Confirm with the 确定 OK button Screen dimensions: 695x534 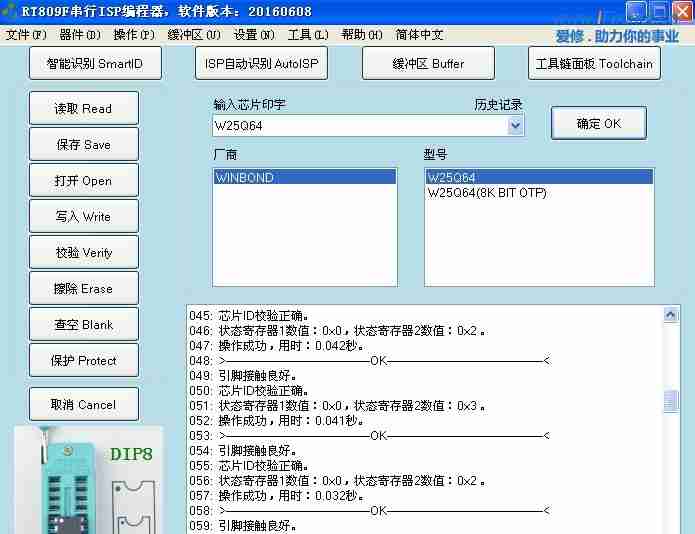598,124
